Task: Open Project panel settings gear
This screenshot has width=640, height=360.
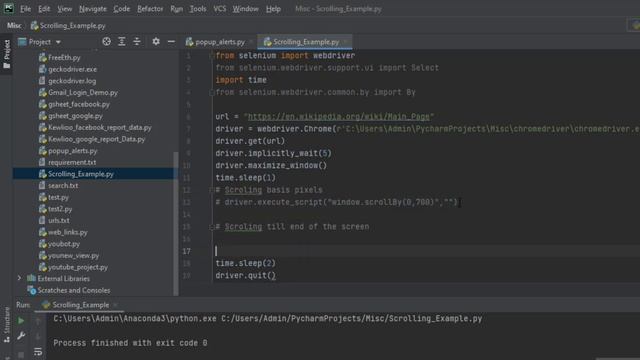Action: coord(156,42)
